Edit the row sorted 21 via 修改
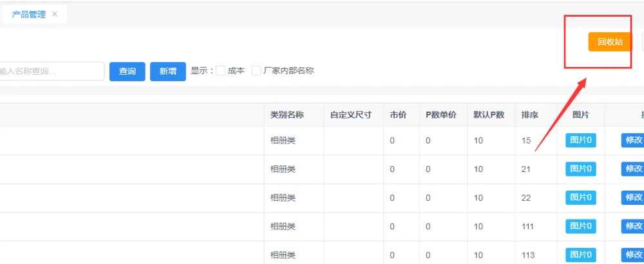This screenshot has height=264, width=644. (x=632, y=169)
